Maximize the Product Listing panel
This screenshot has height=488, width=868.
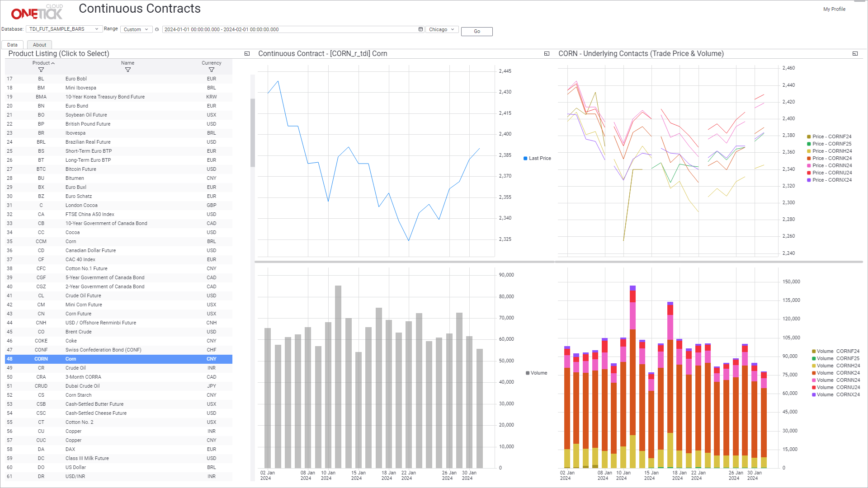(x=247, y=54)
